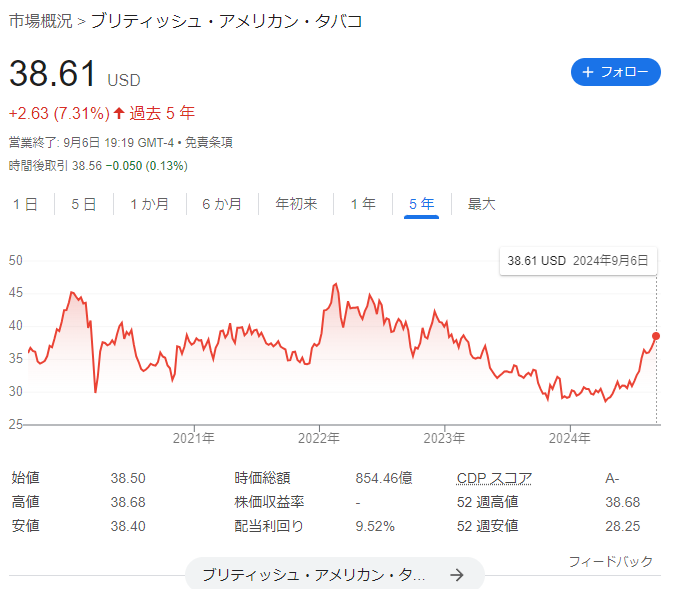
Task: Click the red up arrow change indicator
Action: (x=119, y=113)
